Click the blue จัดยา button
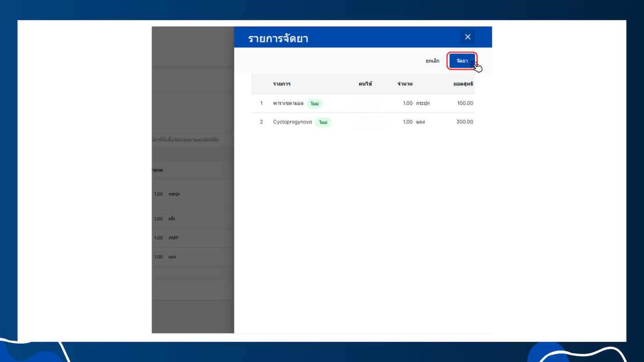The image size is (644, 362). [x=462, y=61]
